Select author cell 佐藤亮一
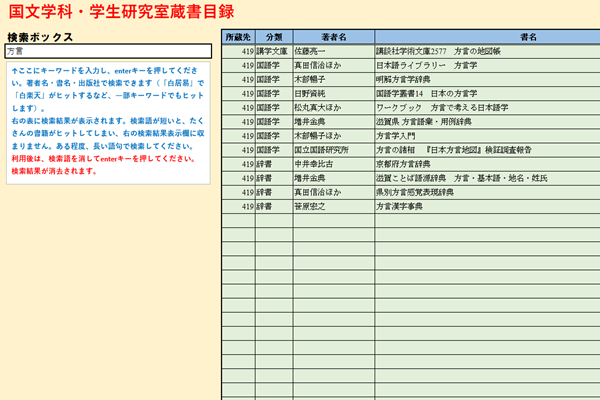600x400 pixels. click(x=332, y=50)
